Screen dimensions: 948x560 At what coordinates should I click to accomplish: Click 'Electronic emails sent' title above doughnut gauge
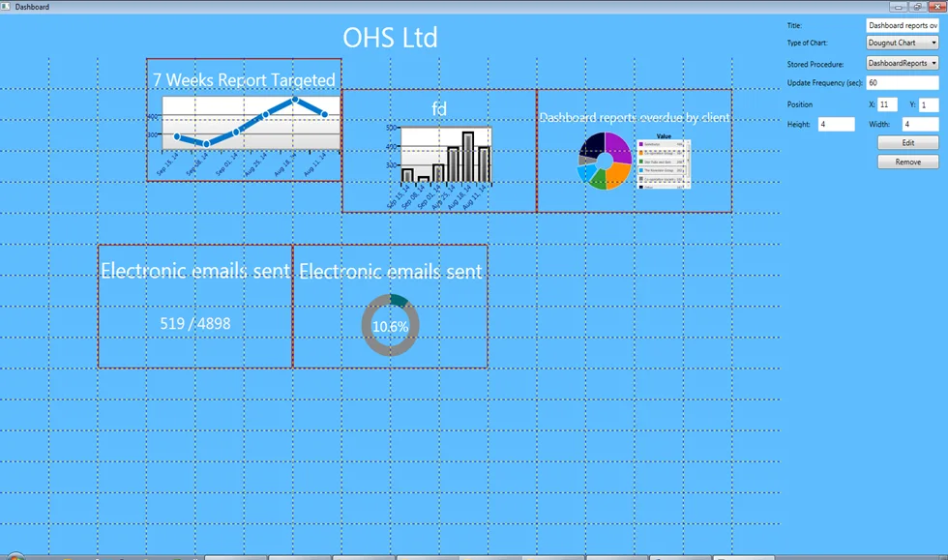390,271
